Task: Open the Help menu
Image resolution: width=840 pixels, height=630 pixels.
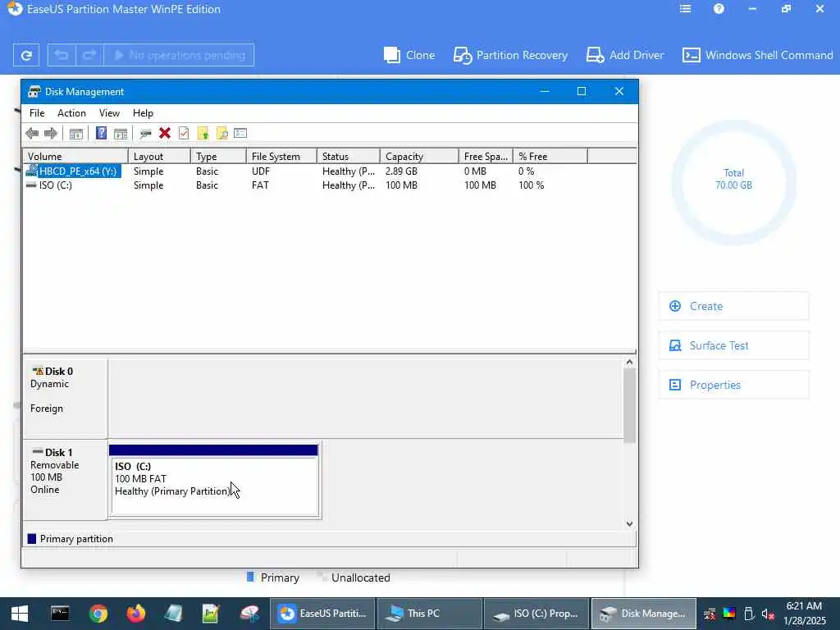Action: click(143, 113)
